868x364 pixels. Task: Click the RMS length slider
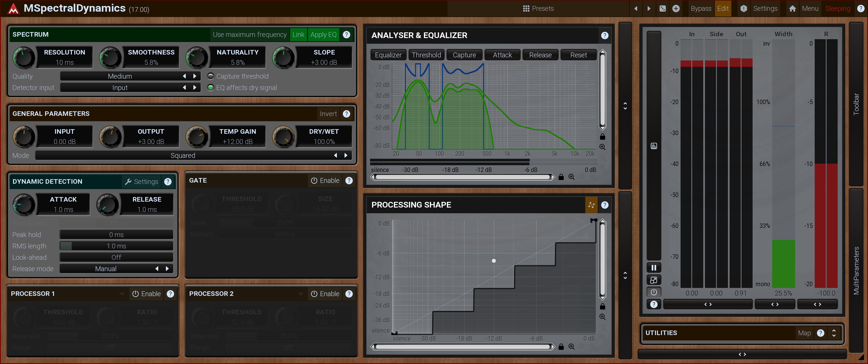(116, 246)
